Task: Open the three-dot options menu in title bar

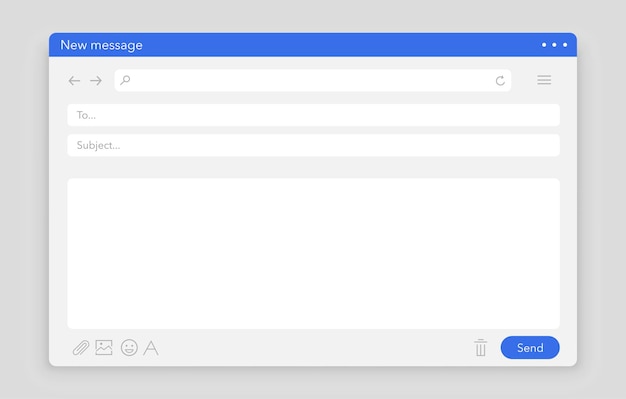Action: pyautogui.click(x=555, y=45)
